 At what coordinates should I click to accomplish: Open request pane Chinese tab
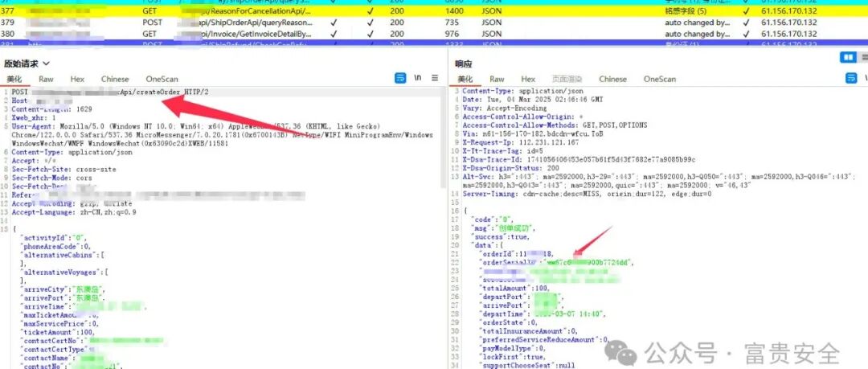[x=115, y=79]
